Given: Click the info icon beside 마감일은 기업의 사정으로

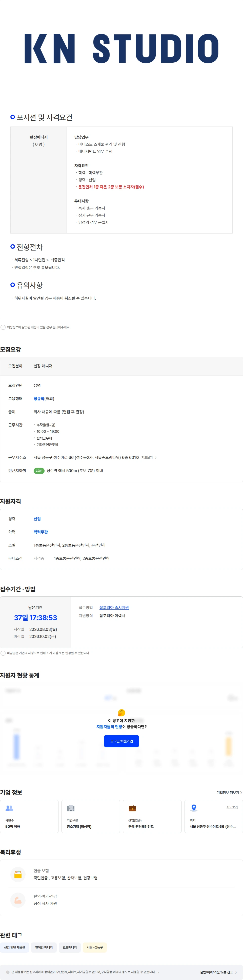Looking at the screenshot, I should point(3,653).
